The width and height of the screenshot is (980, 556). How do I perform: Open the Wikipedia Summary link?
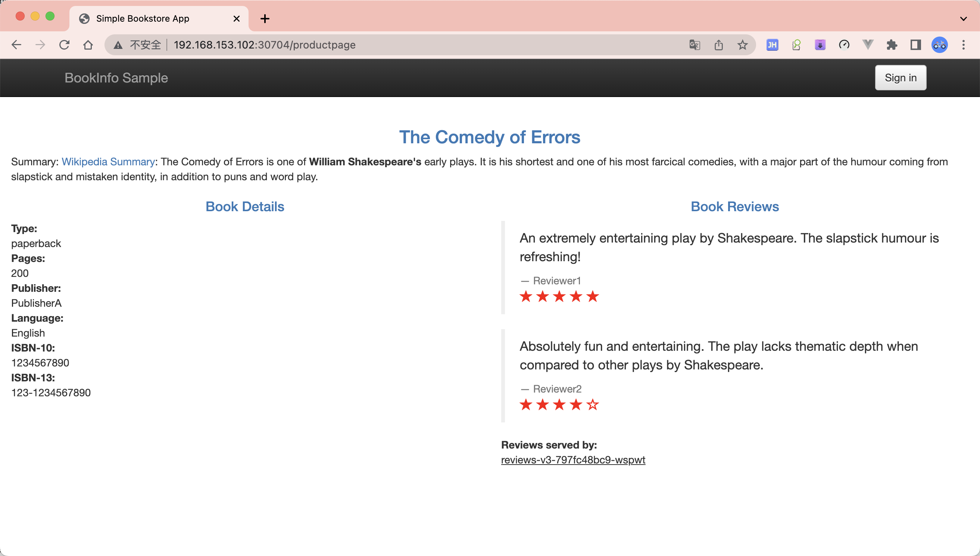pyautogui.click(x=108, y=162)
